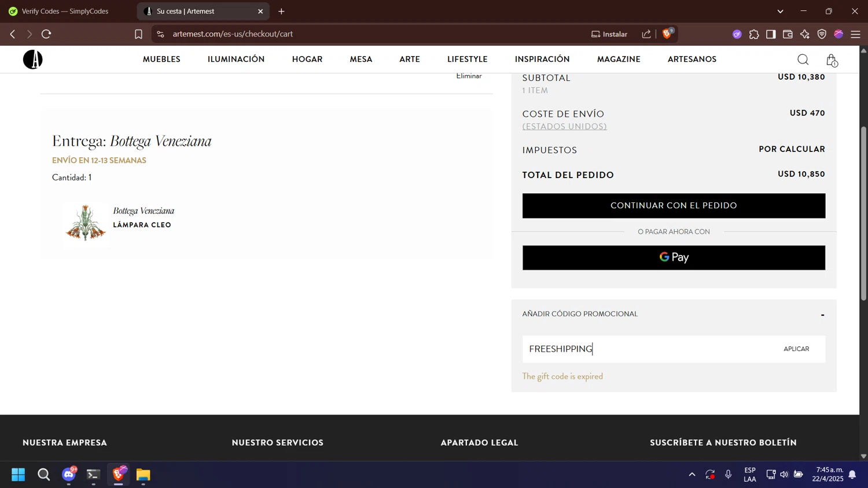Click Instalar app button in the address bar
The width and height of the screenshot is (868, 488).
[x=609, y=34]
